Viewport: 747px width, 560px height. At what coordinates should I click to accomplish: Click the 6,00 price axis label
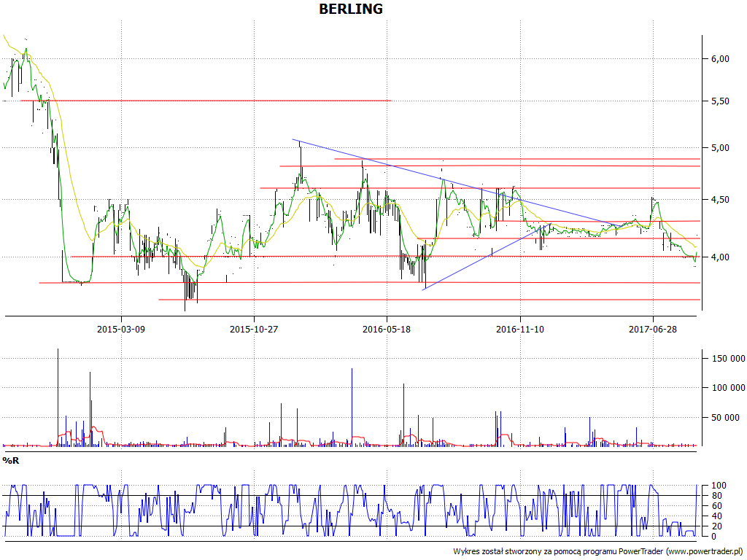click(720, 58)
